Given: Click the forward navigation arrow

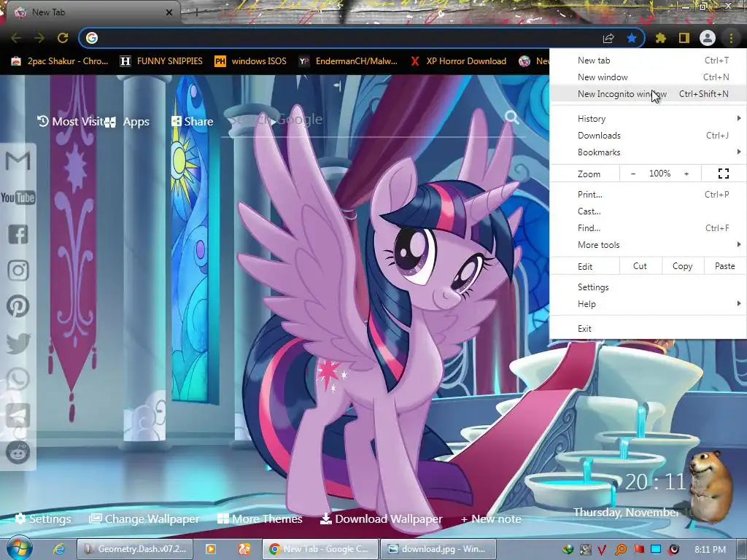Looking at the screenshot, I should click(x=39, y=38).
